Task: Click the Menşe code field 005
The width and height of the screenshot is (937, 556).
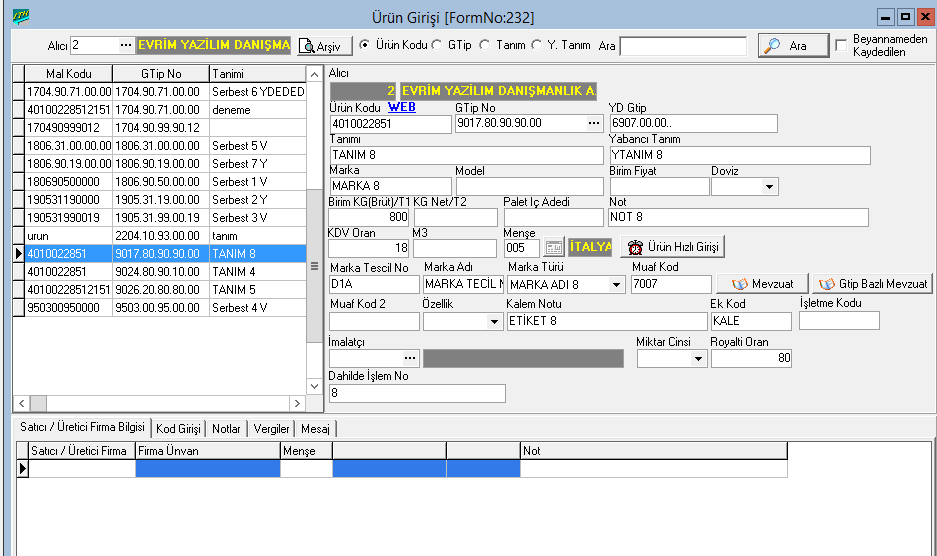Action: click(522, 248)
